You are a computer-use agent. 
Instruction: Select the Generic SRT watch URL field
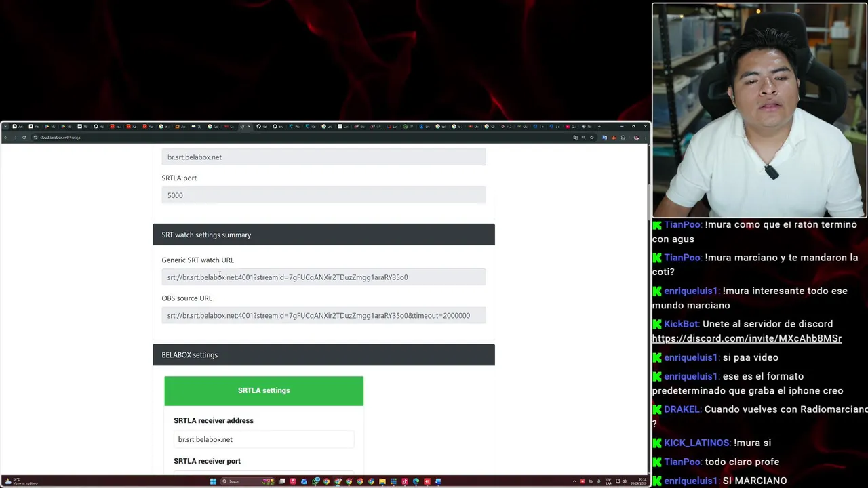pyautogui.click(x=323, y=277)
